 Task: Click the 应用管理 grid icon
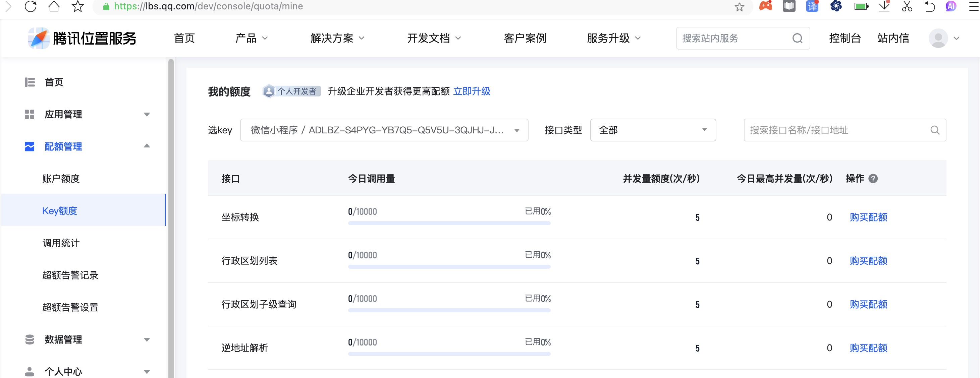pyautogui.click(x=30, y=114)
